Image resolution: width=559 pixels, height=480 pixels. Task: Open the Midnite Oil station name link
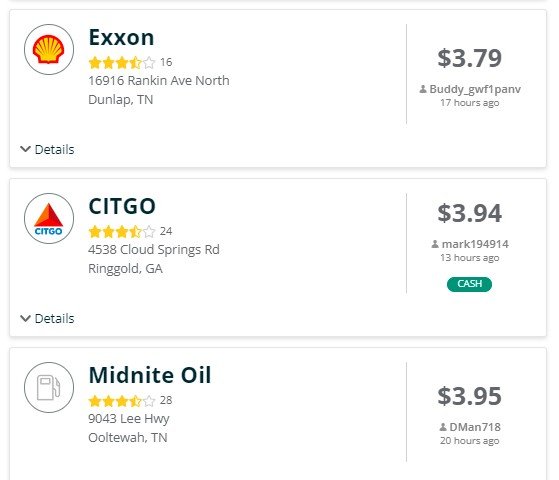tap(150, 375)
